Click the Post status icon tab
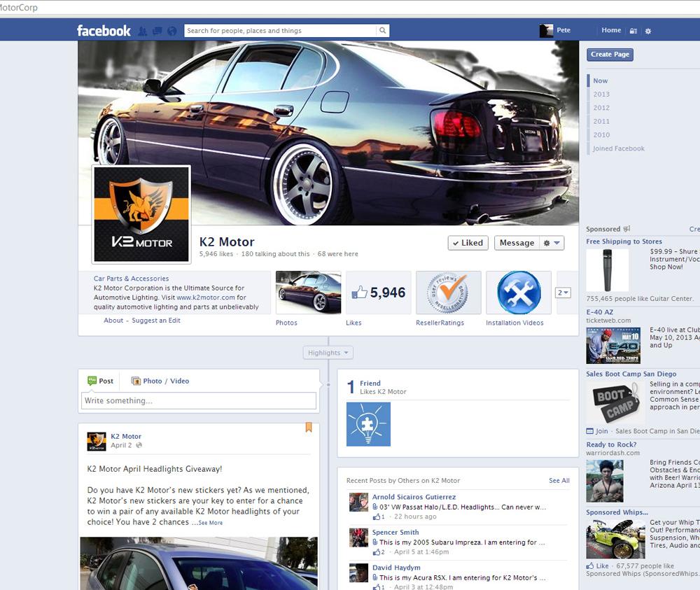This screenshot has height=590, width=700. (100, 381)
